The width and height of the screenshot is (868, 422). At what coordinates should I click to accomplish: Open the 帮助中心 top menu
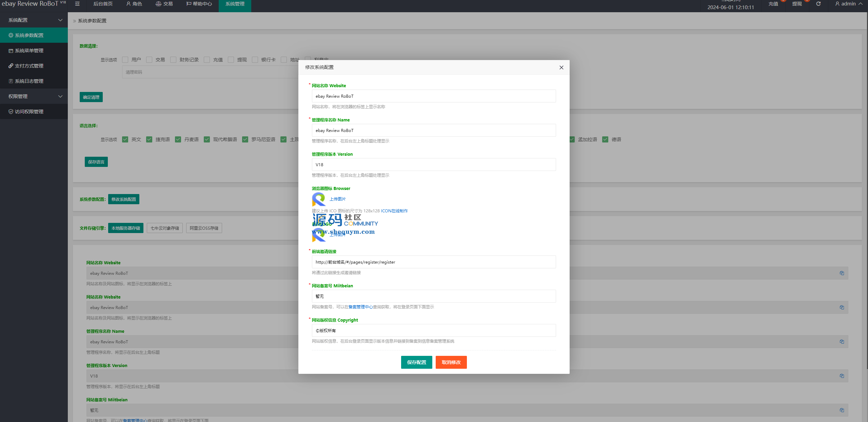[199, 4]
